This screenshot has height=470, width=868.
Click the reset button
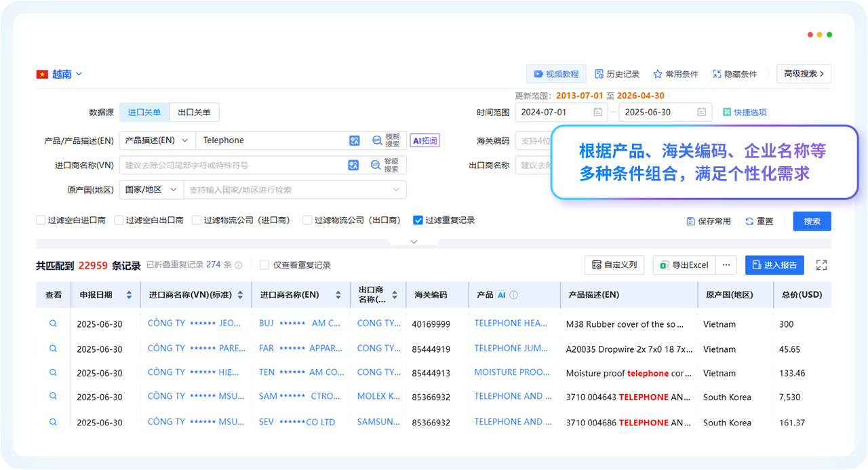[759, 221]
